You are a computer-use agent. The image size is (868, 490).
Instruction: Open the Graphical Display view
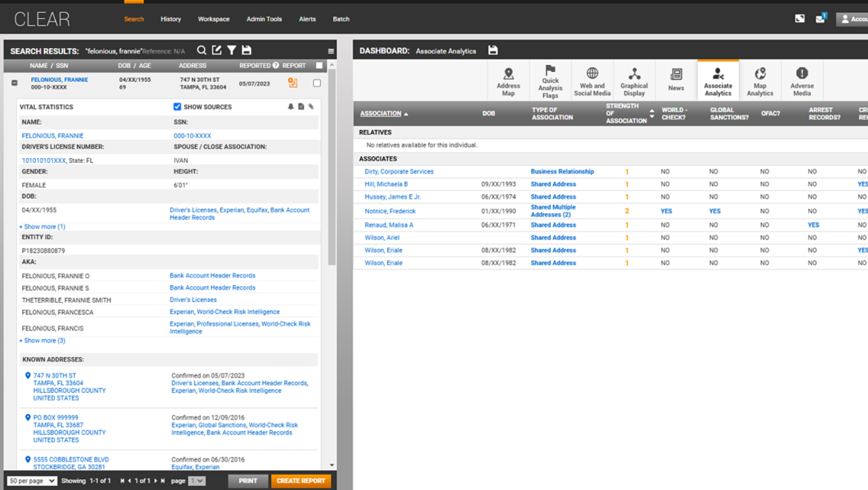[x=634, y=81]
